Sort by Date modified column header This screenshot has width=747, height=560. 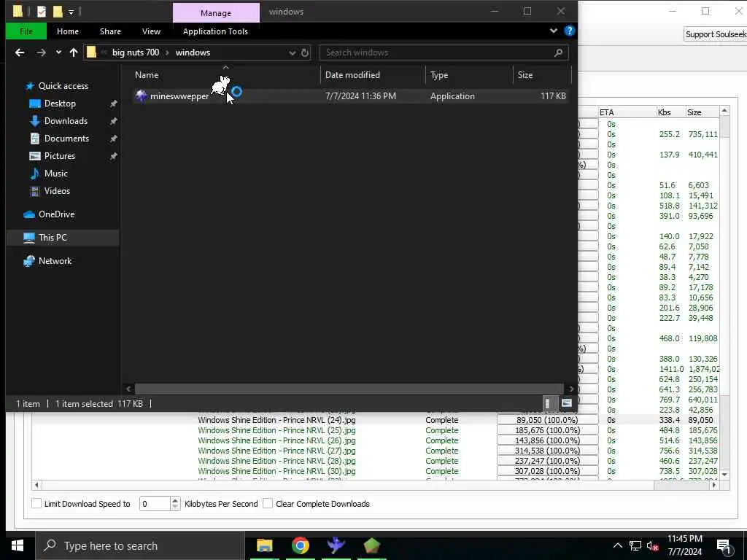373,75
